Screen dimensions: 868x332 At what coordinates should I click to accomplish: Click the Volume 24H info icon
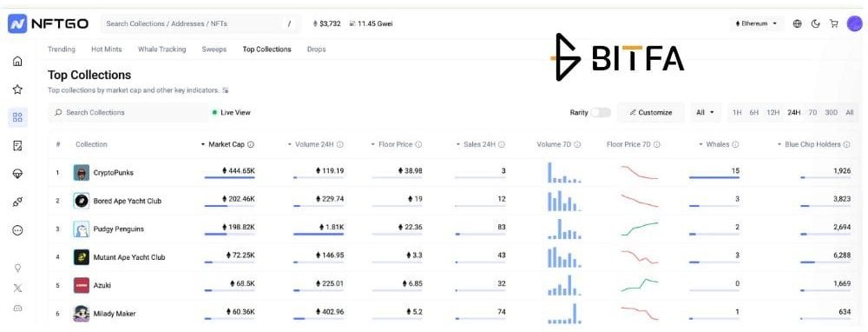[340, 144]
